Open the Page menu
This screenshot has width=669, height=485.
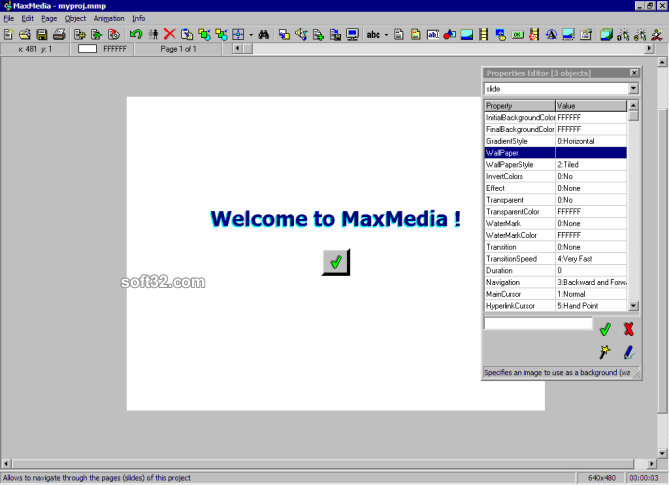(x=49, y=18)
